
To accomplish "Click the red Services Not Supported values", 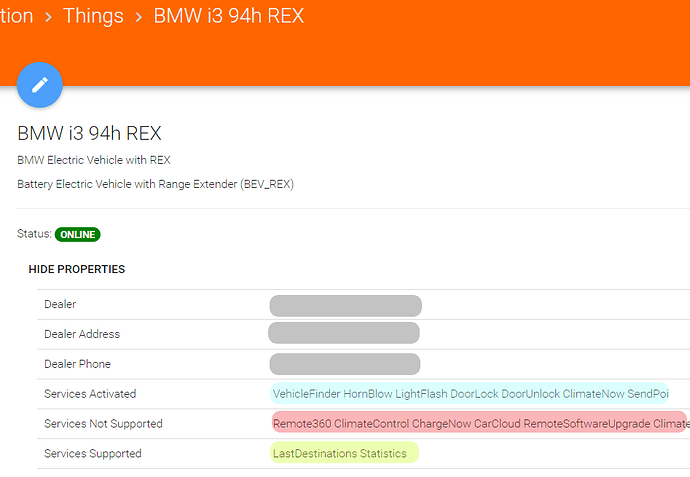I will [x=478, y=423].
